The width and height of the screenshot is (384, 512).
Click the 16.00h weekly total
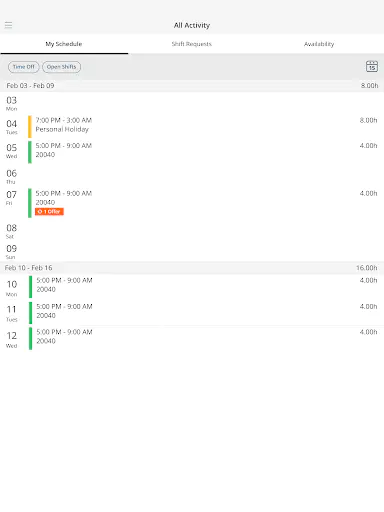(367, 268)
